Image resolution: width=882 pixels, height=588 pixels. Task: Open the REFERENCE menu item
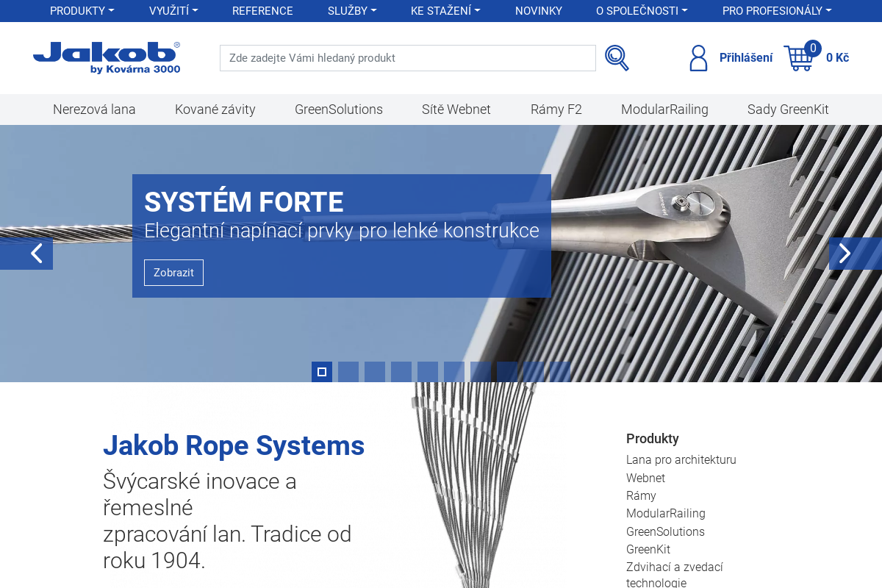click(262, 11)
